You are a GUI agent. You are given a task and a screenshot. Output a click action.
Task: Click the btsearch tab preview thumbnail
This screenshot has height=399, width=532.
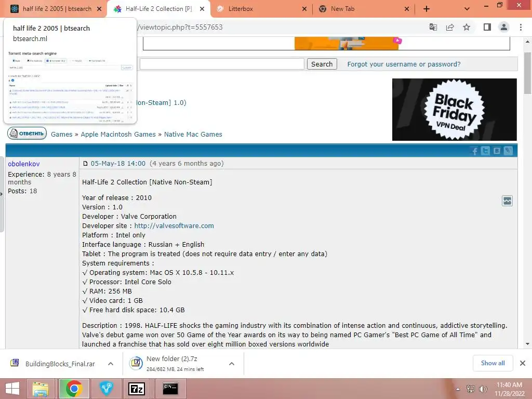[70, 86]
